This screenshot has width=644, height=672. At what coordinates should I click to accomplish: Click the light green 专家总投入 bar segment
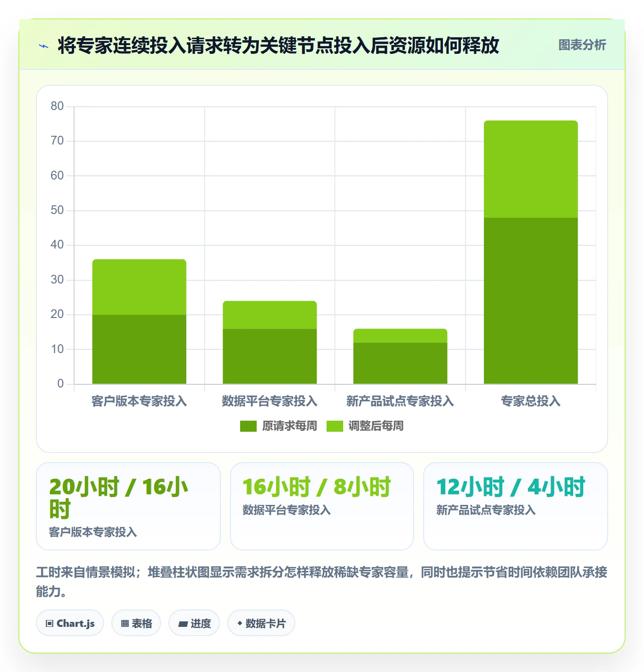[531, 169]
